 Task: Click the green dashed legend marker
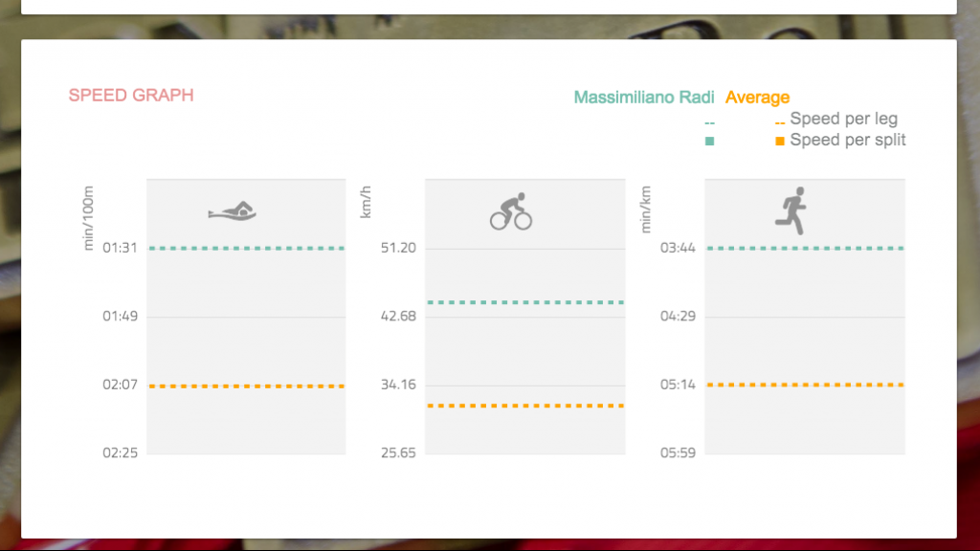[x=709, y=122]
